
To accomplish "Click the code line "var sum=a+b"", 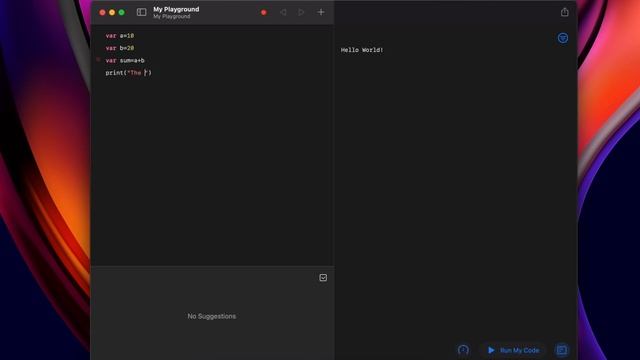I will tap(125, 60).
